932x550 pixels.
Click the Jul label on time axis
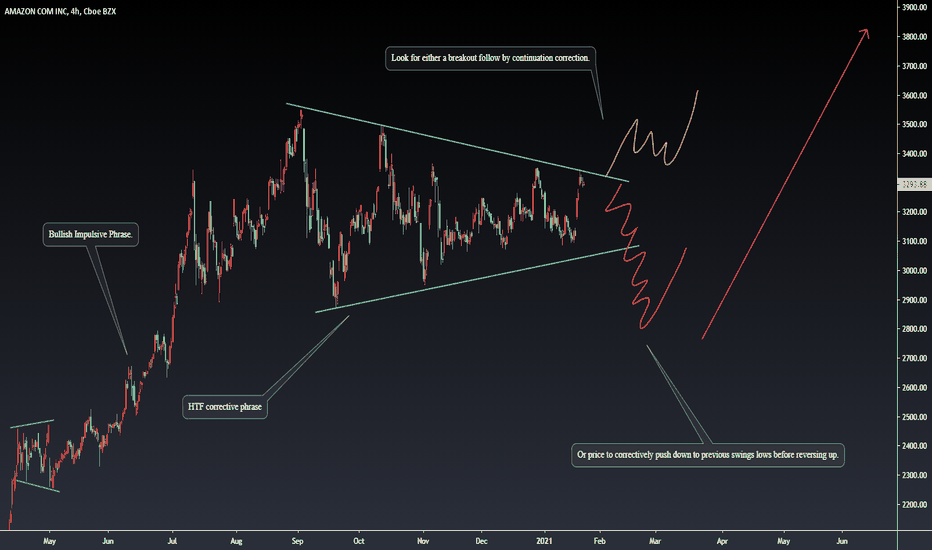pyautogui.click(x=172, y=541)
